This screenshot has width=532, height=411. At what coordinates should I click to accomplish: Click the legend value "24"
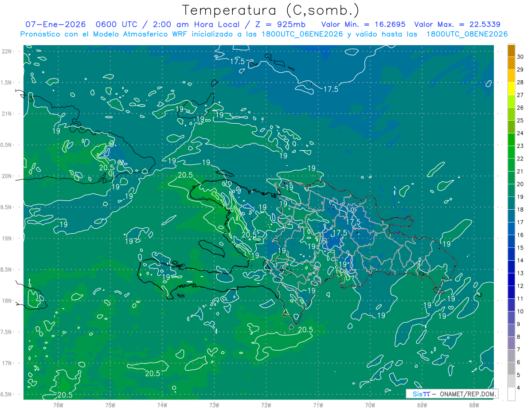[x=520, y=133]
